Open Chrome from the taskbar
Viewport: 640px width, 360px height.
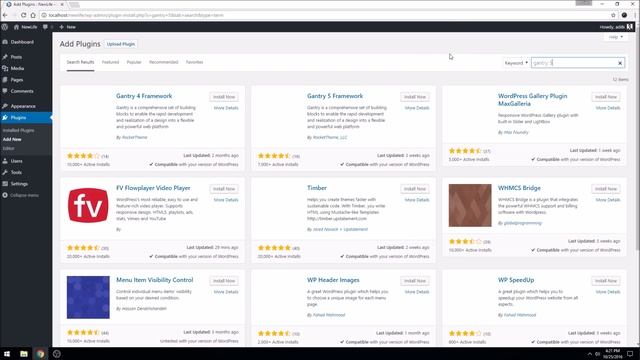tap(40, 354)
